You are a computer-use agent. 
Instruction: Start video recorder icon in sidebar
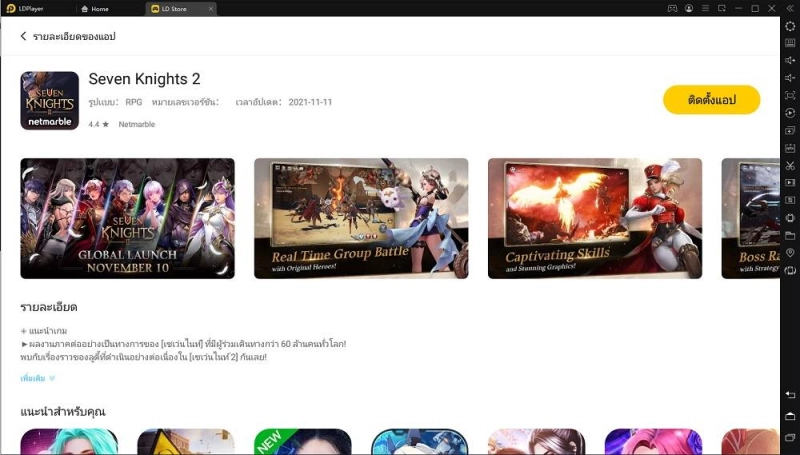pos(790,183)
